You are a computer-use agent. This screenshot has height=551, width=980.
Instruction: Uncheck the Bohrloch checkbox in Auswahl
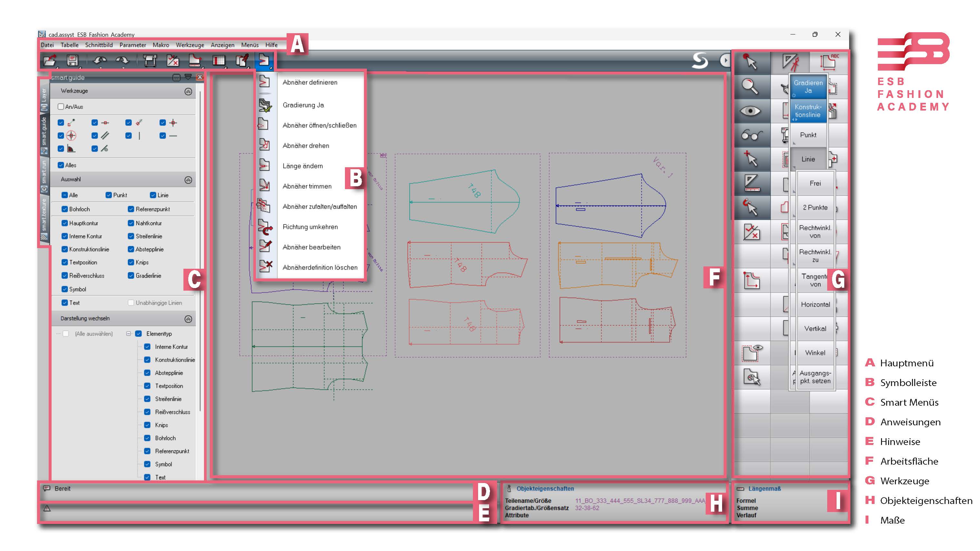click(65, 209)
